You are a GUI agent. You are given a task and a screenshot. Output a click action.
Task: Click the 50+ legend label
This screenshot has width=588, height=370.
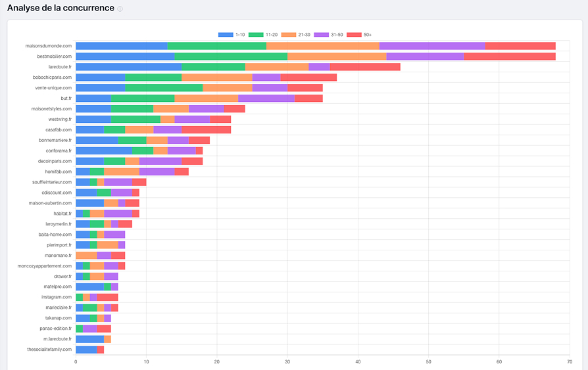[368, 34]
